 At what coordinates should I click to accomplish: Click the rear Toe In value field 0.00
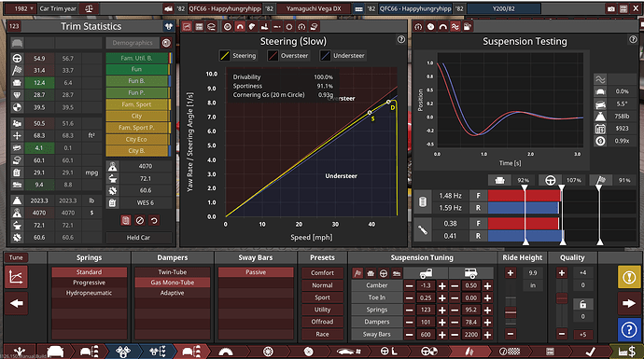pyautogui.click(x=471, y=297)
